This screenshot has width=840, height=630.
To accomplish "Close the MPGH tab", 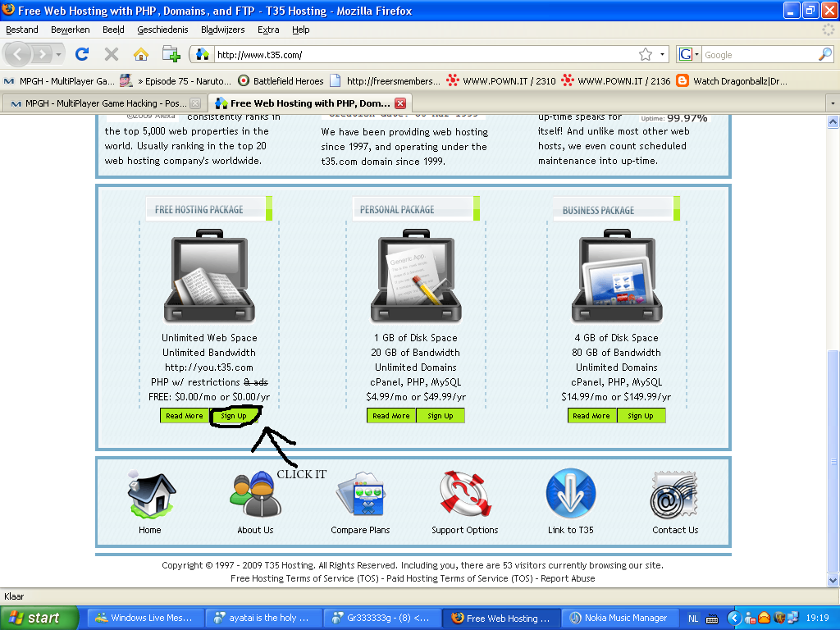I will click(x=195, y=103).
